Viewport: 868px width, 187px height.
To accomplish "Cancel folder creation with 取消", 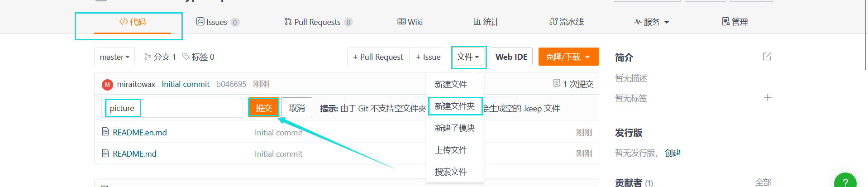I will [296, 108].
